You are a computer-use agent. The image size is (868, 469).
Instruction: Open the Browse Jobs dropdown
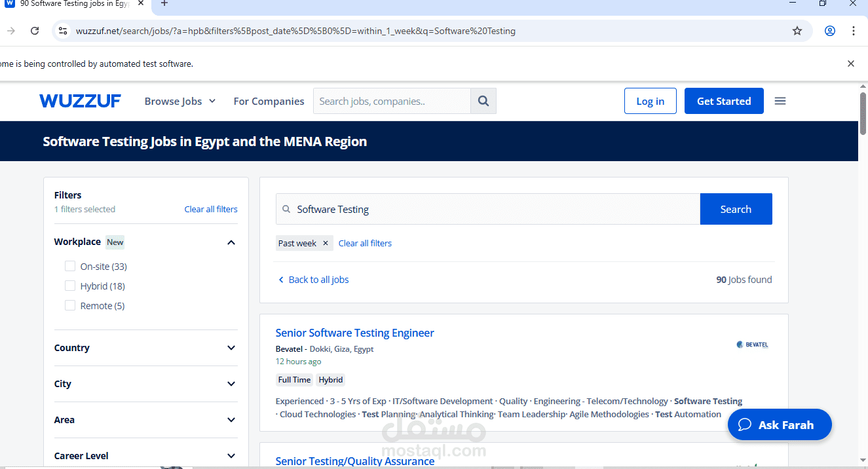coord(180,101)
